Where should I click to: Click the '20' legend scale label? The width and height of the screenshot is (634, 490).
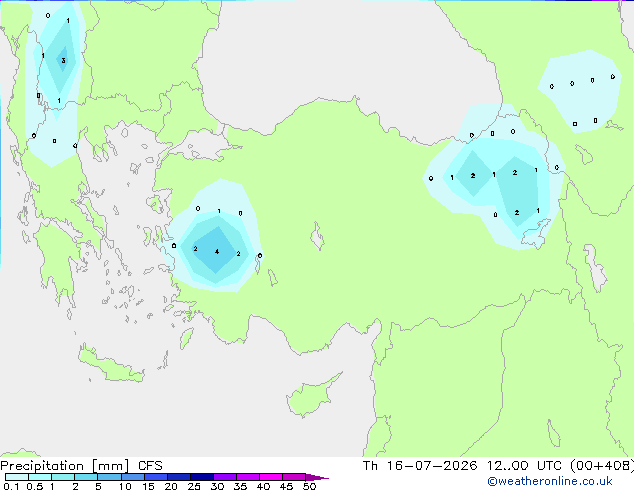[171, 486]
